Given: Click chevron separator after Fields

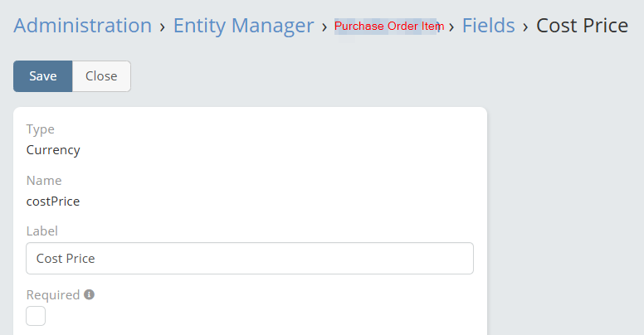Looking at the screenshot, I should pos(525,27).
